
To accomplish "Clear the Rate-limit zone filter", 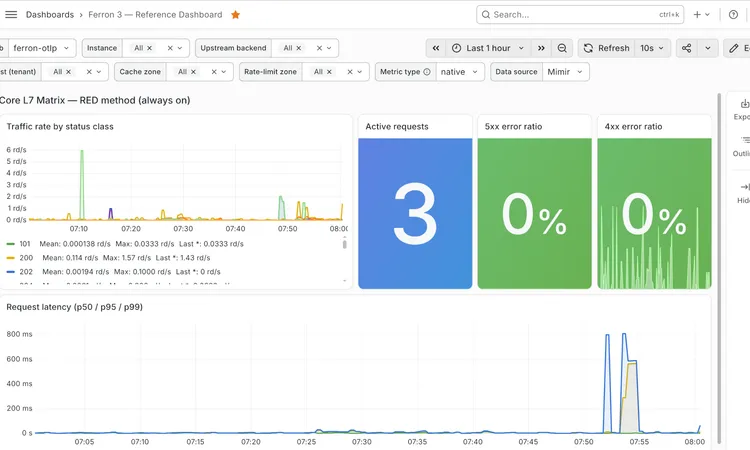I will (350, 72).
